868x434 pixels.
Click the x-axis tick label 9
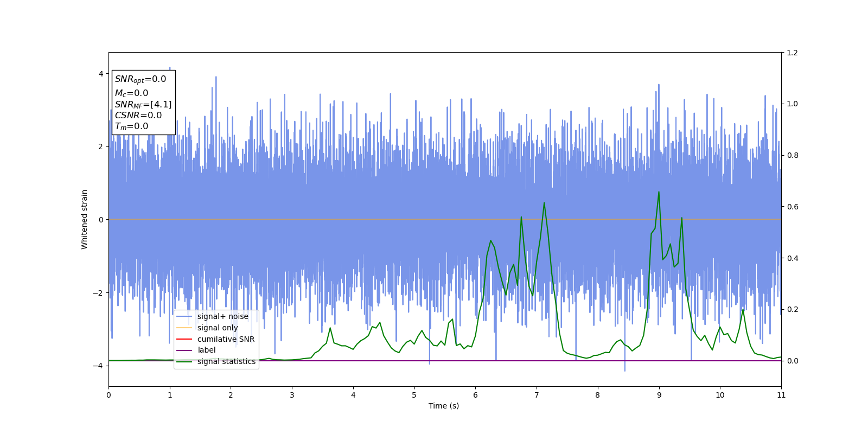point(659,395)
